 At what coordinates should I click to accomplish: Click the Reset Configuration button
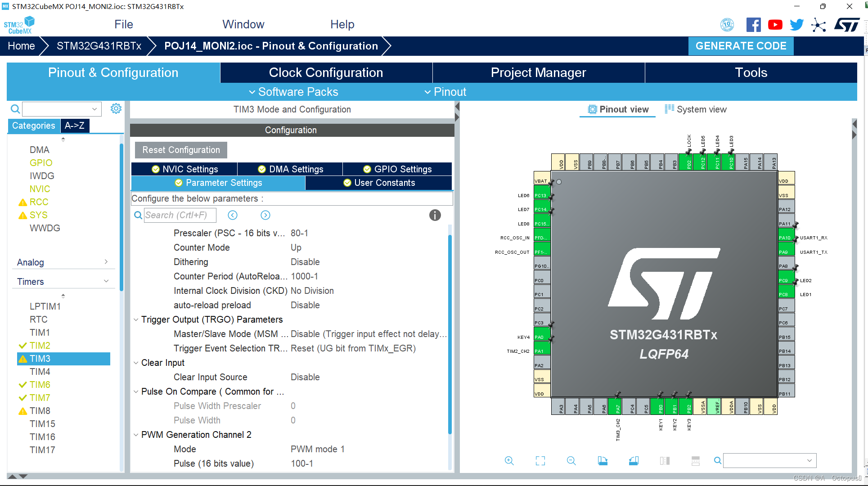[181, 150]
